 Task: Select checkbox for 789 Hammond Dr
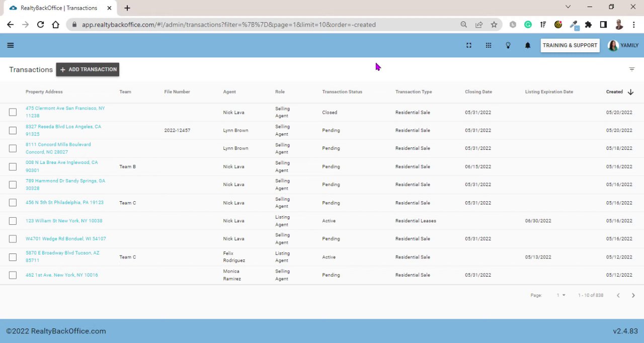[x=13, y=185]
